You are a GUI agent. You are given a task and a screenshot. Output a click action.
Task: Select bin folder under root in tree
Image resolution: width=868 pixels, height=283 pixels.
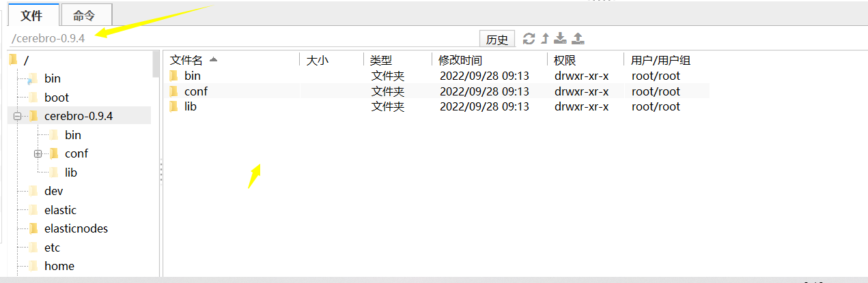click(52, 79)
